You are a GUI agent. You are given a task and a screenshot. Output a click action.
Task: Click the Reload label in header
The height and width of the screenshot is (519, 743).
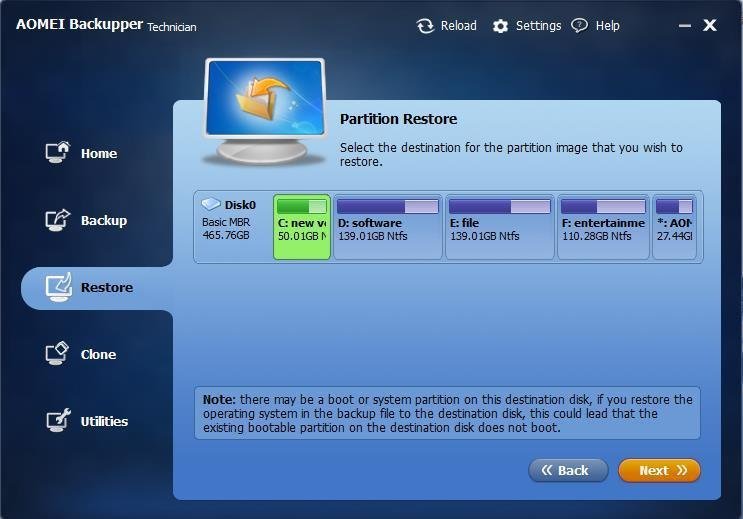tap(458, 26)
